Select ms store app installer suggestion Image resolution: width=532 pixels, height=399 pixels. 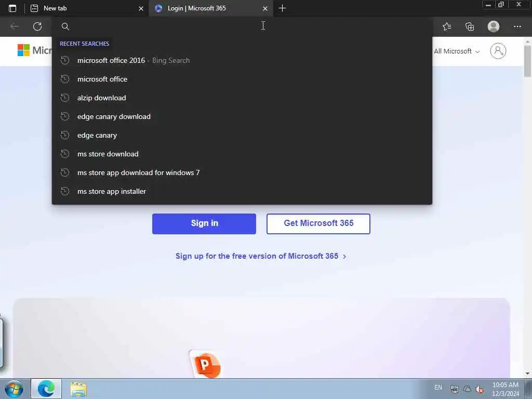click(242, 191)
